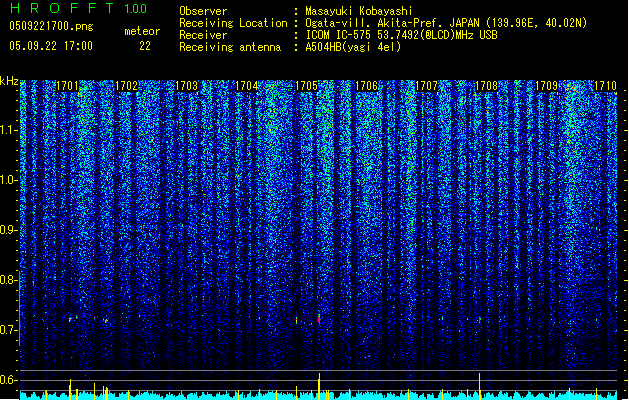Click the meteor count label
This screenshot has height=400, width=629.
coord(142,31)
